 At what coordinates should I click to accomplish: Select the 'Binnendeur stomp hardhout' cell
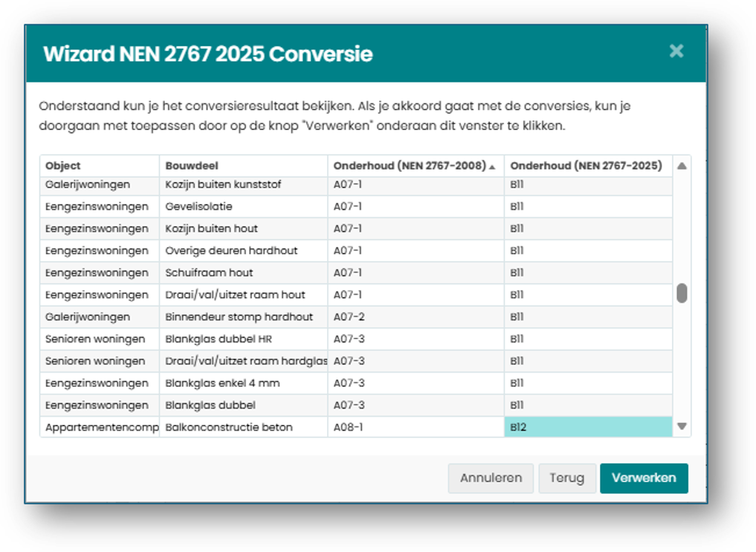tap(244, 317)
